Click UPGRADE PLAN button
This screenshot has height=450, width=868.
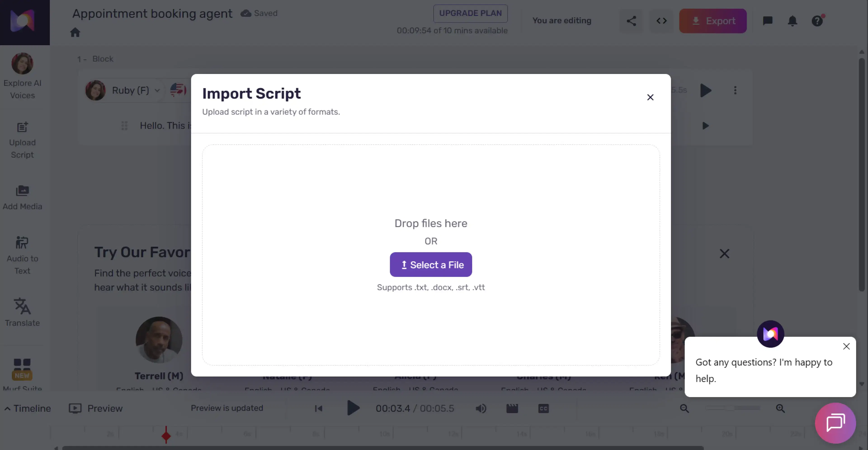click(x=470, y=13)
